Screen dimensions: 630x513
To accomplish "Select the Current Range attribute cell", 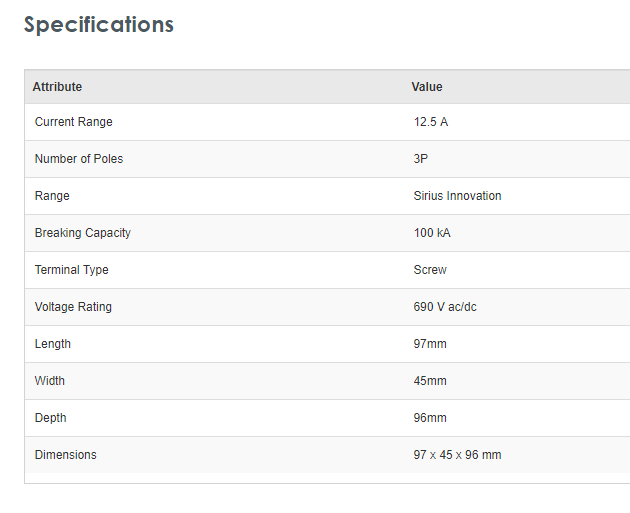I will coord(74,122).
